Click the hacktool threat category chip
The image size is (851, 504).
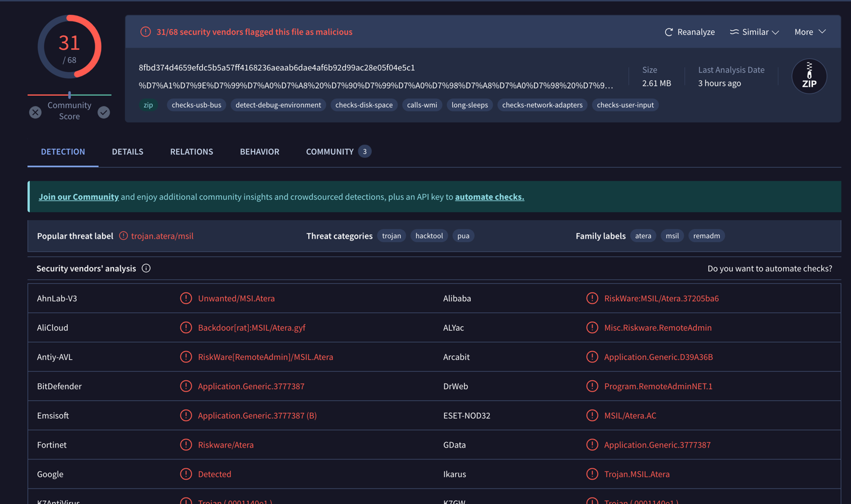[429, 236]
